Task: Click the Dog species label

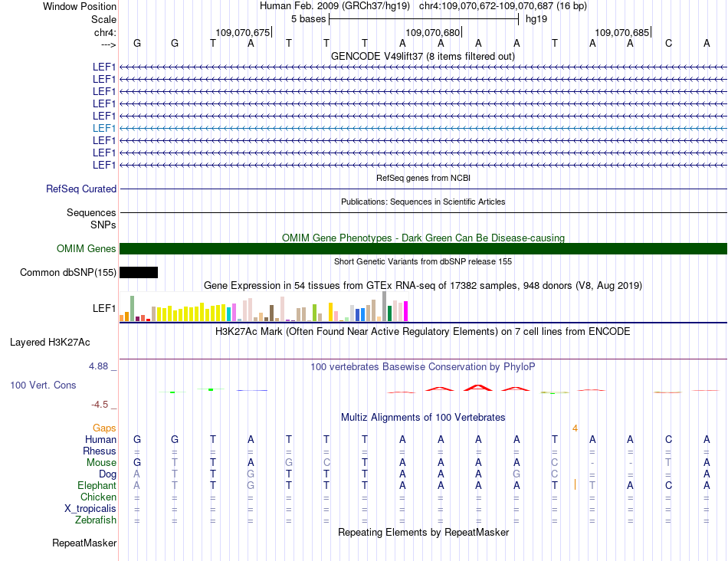Action: click(x=107, y=474)
